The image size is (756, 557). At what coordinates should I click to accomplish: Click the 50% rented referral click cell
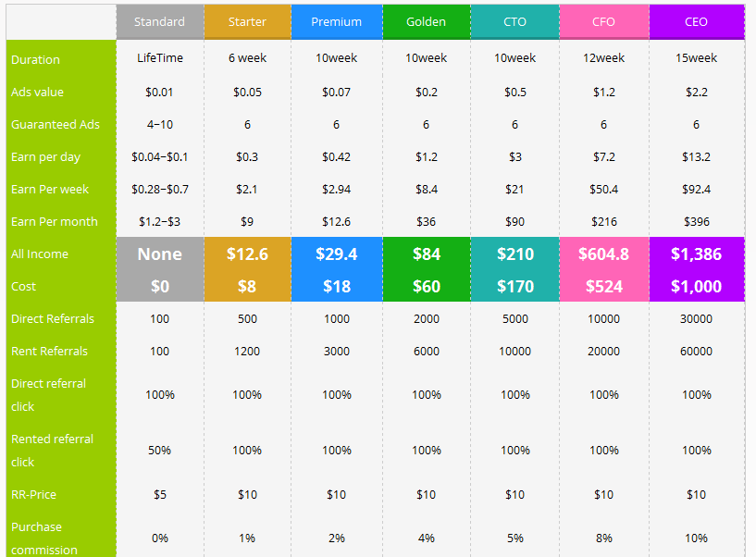point(159,450)
